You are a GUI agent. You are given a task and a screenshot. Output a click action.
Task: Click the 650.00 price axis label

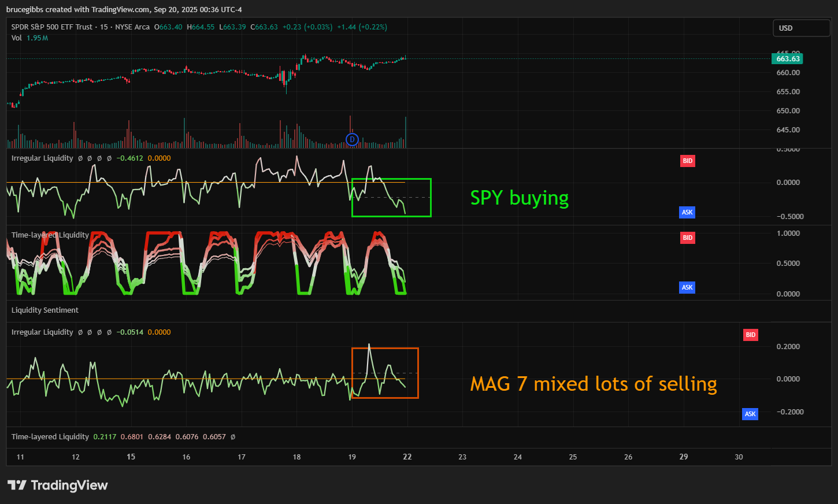pyautogui.click(x=788, y=110)
